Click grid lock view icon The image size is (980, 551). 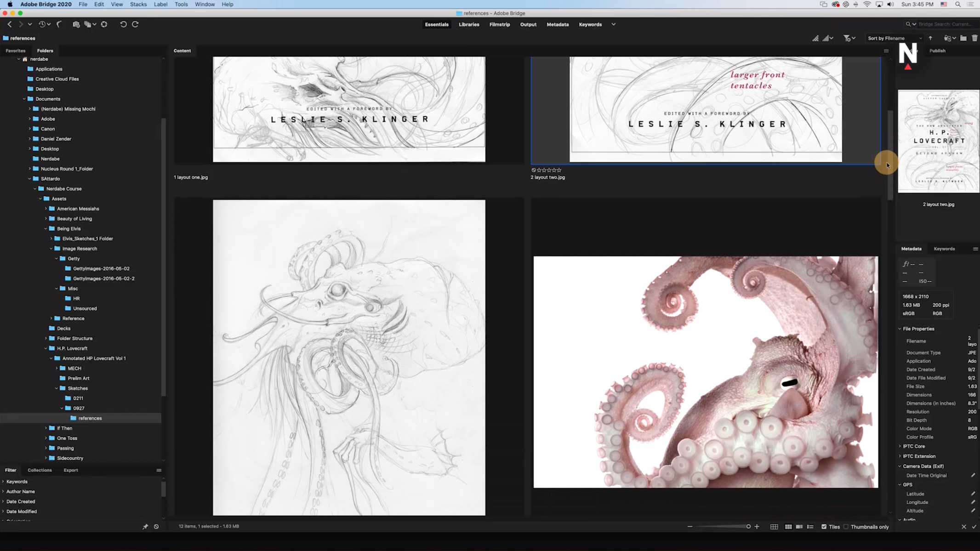[774, 527]
